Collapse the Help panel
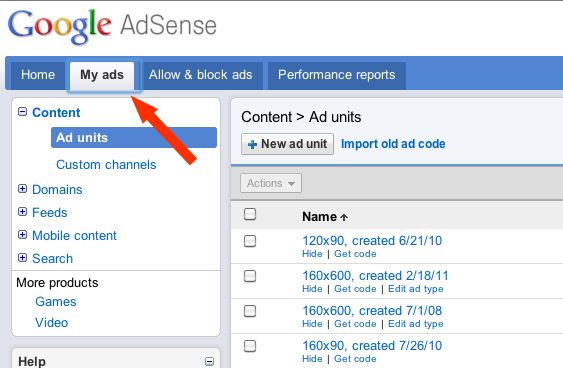The width and height of the screenshot is (563, 368). pos(210,361)
